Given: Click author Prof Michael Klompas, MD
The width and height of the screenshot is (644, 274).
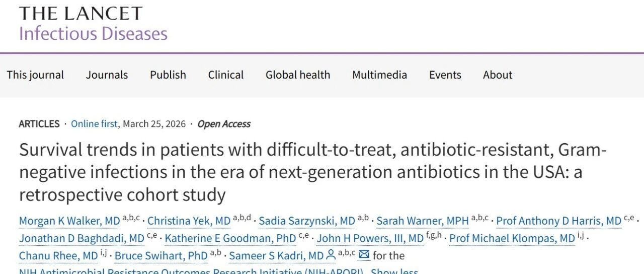Looking at the screenshot, I should [512, 238].
